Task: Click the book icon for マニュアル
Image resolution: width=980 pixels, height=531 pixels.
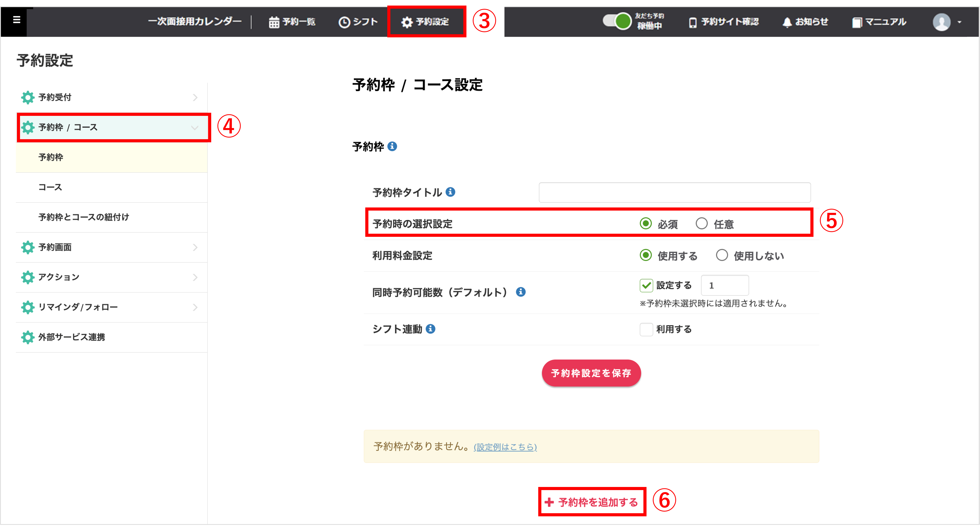Action: tap(857, 22)
